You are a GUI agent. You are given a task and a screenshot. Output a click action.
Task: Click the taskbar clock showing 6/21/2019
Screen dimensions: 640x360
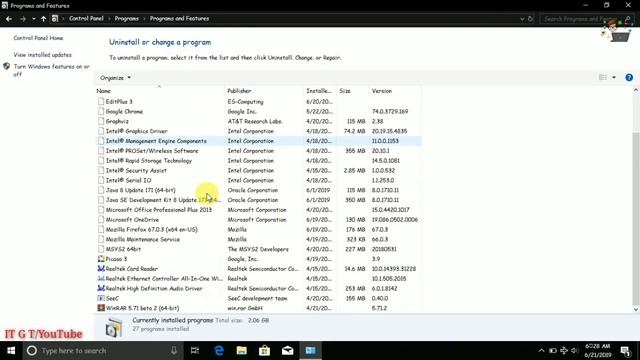click(598, 351)
